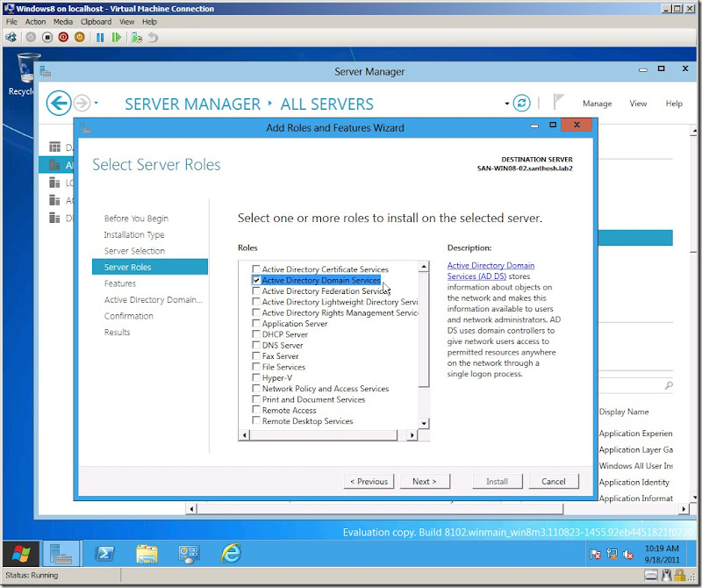Click the Previous button

point(369,481)
